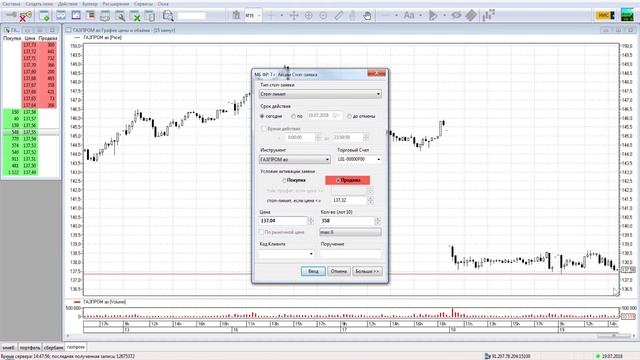The width and height of the screenshot is (640, 360).
Task: Switch to the 'портфель' bottom tab
Action: coord(30,348)
